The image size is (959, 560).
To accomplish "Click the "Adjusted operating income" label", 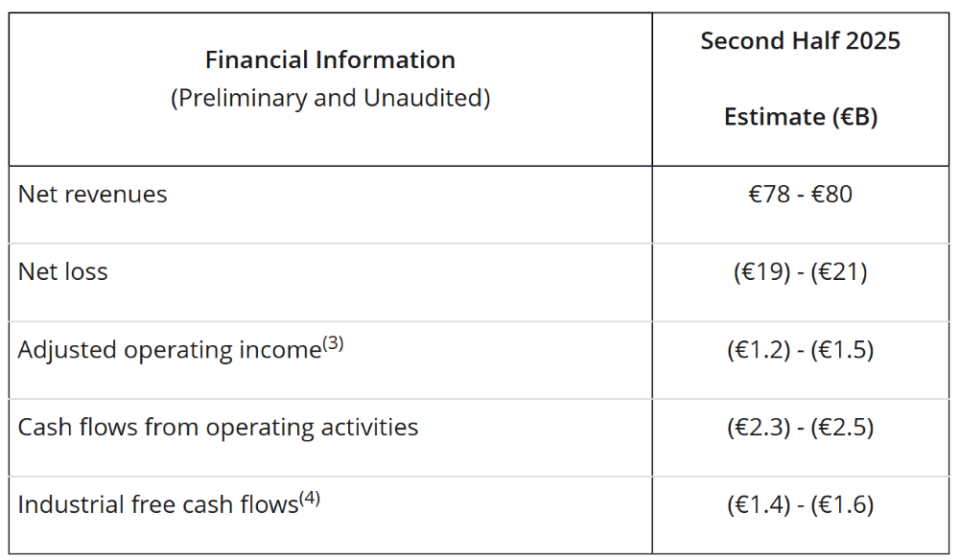I will click(x=169, y=351).
